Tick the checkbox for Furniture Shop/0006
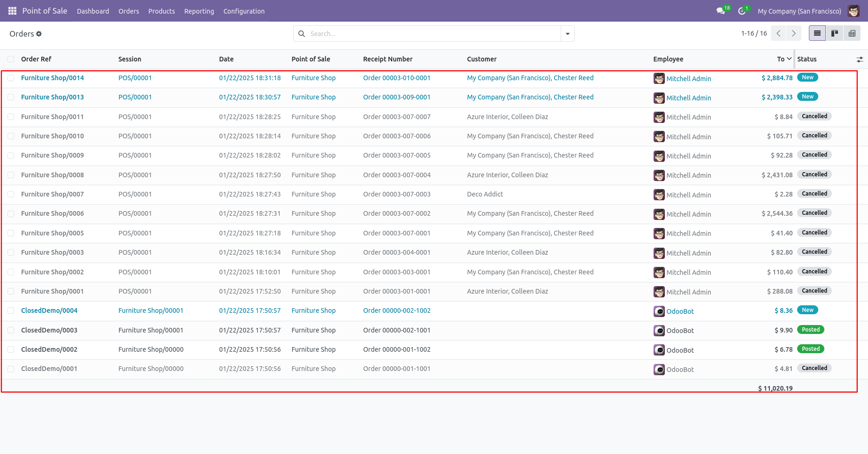The width and height of the screenshot is (868, 454). 11,213
